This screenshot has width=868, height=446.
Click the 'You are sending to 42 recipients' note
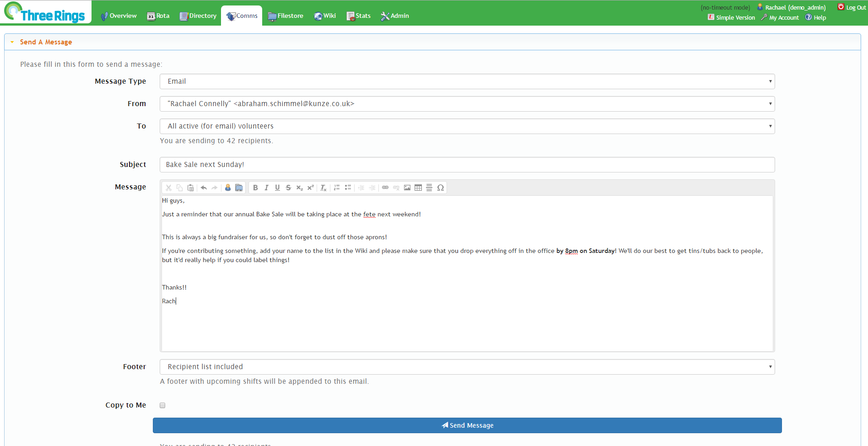(x=216, y=141)
